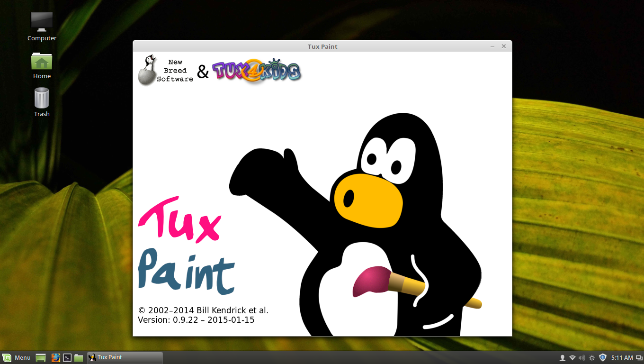Select the Home folder desktop icon
The width and height of the screenshot is (644, 364).
42,65
